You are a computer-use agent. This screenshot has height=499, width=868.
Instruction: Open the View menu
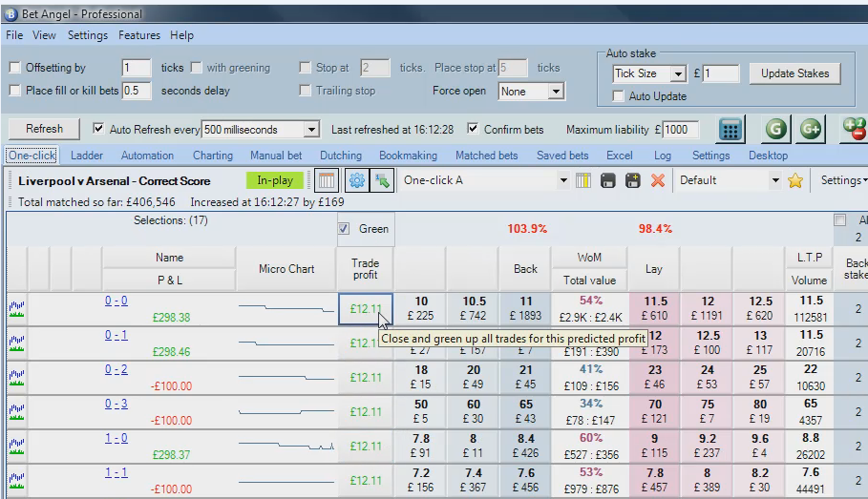pyautogui.click(x=44, y=35)
